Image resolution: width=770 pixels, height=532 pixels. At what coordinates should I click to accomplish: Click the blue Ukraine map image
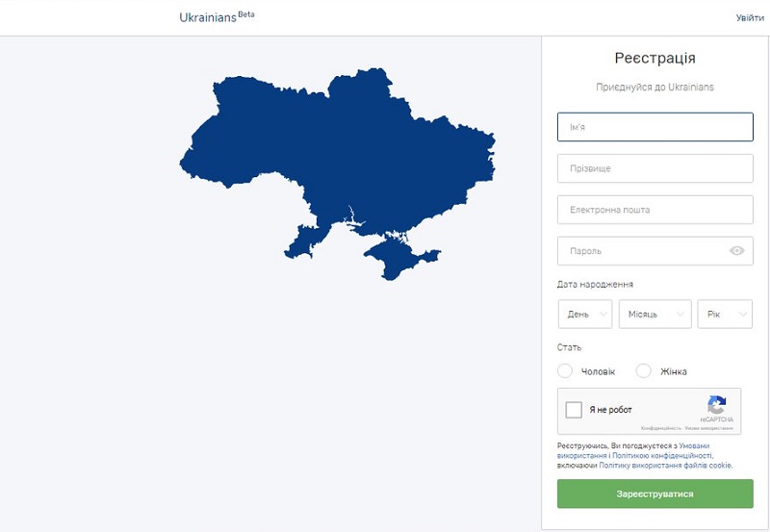(338, 174)
